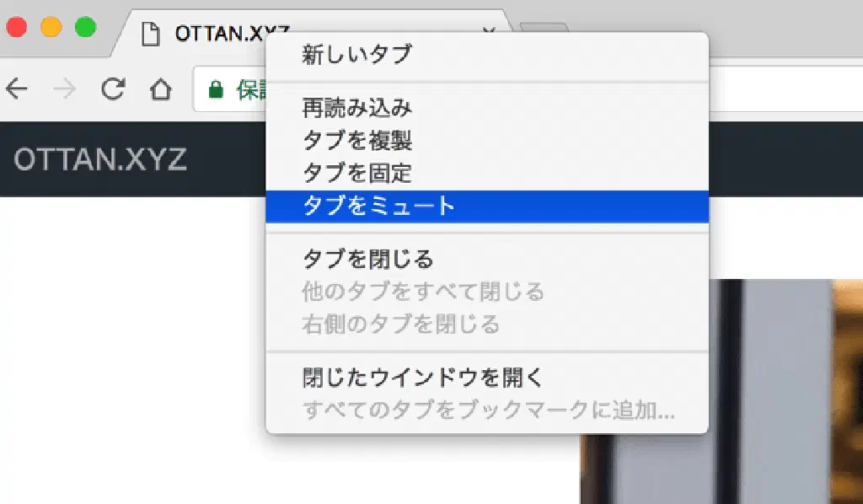Select 新しいタブ from the context menu
This screenshot has width=863, height=504.
[x=357, y=56]
